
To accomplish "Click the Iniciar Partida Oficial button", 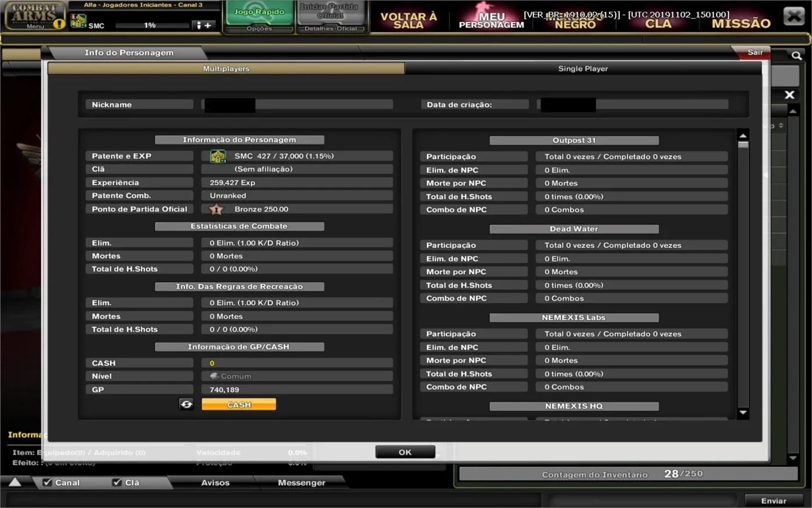I will pyautogui.click(x=330, y=13).
